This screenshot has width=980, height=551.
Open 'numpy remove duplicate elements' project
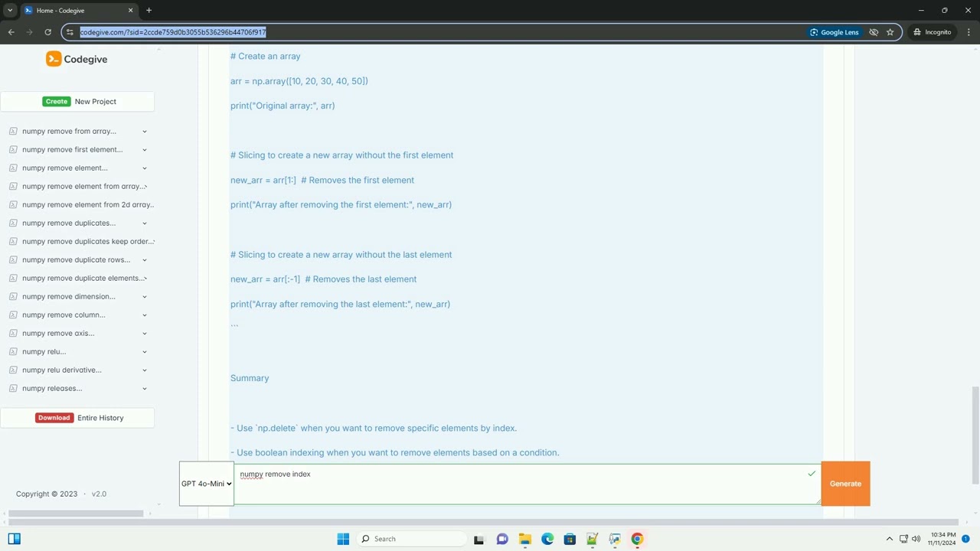pyautogui.click(x=83, y=278)
